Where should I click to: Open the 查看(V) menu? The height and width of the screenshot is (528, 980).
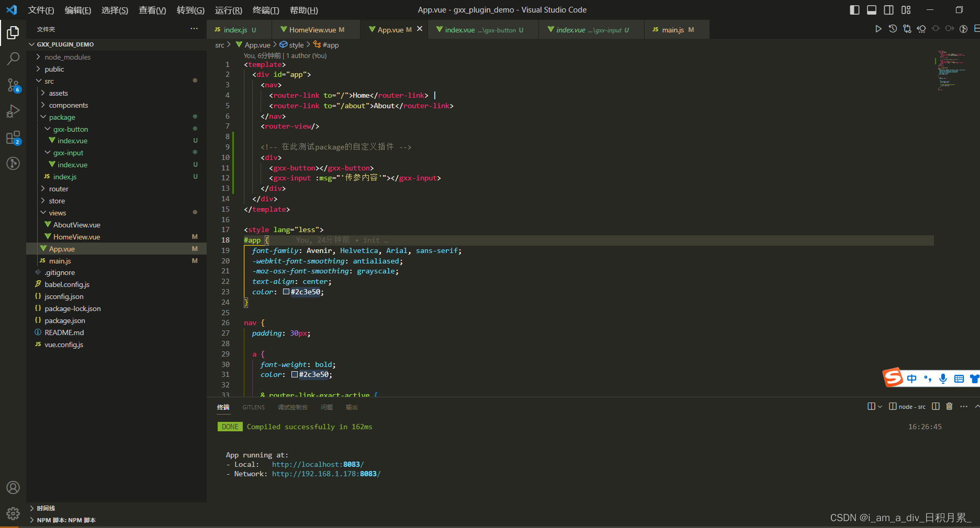152,10
